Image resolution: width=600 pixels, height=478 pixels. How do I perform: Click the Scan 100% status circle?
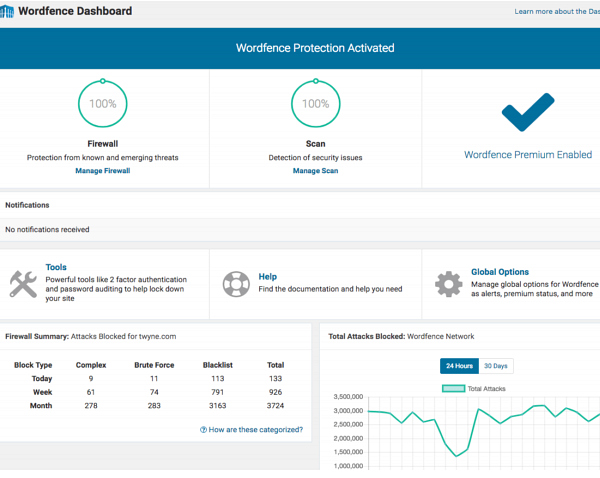(x=315, y=103)
